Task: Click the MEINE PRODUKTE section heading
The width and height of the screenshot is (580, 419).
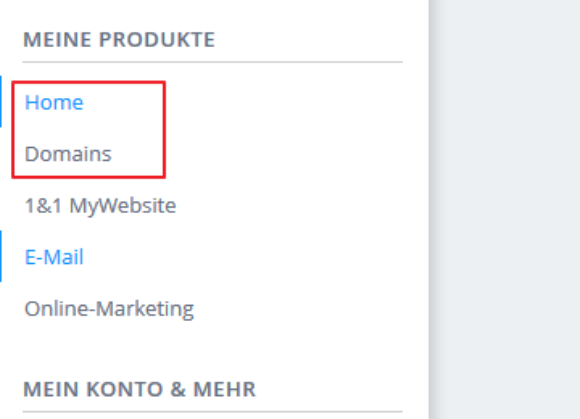Action: click(x=119, y=40)
